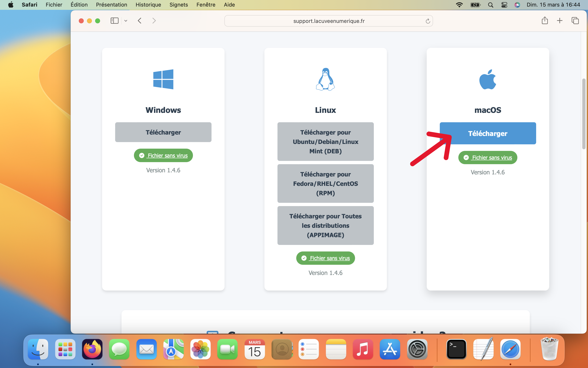Image resolution: width=588 pixels, height=368 pixels.
Task: Click the page vertical scrollbar
Action: (584, 114)
